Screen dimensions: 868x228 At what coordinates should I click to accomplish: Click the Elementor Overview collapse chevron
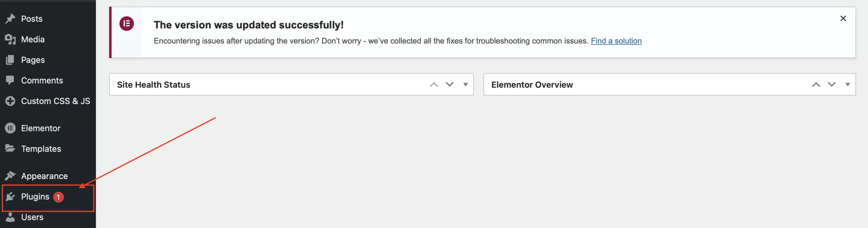[831, 84]
